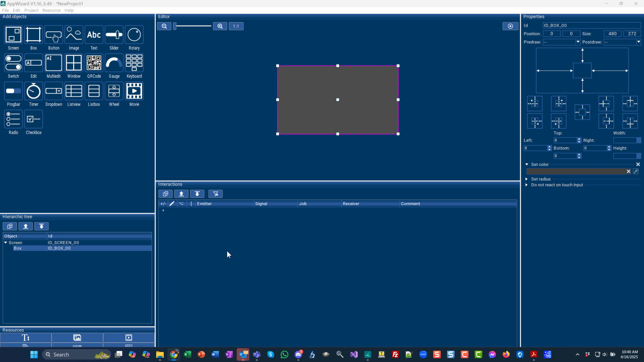Remove the Set color property
Screen dimensions: 644x362
pyautogui.click(x=638, y=164)
